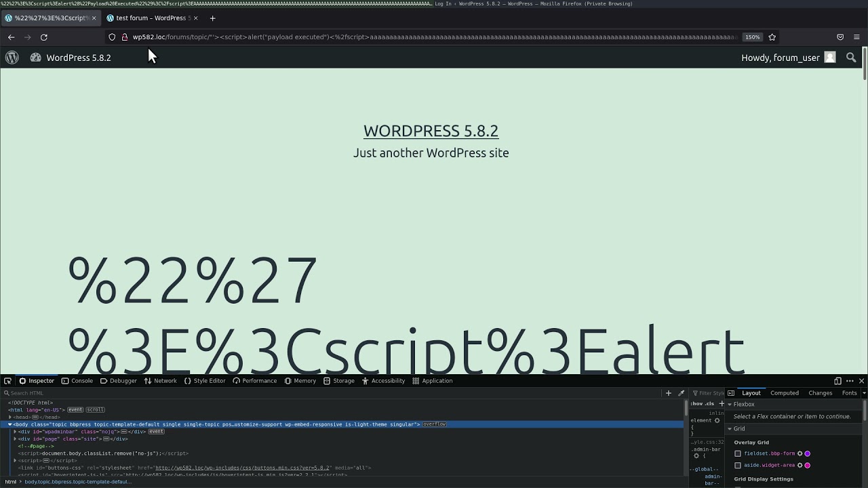Open Firefox application menu

click(856, 37)
